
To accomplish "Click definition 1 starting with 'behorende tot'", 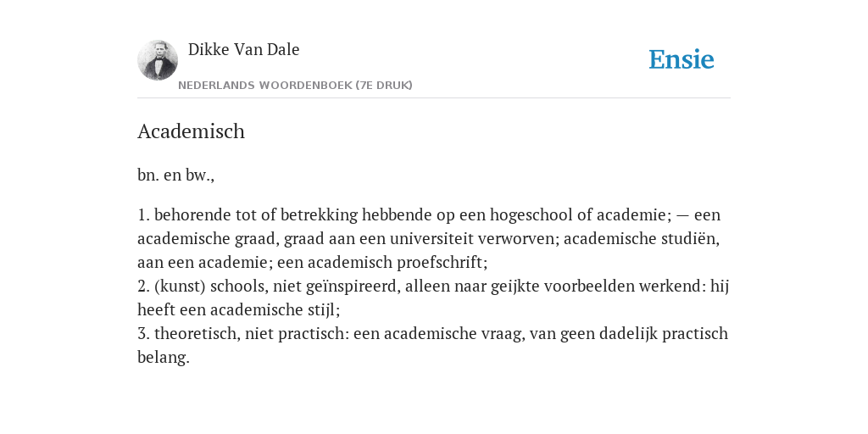I will pos(429,238).
